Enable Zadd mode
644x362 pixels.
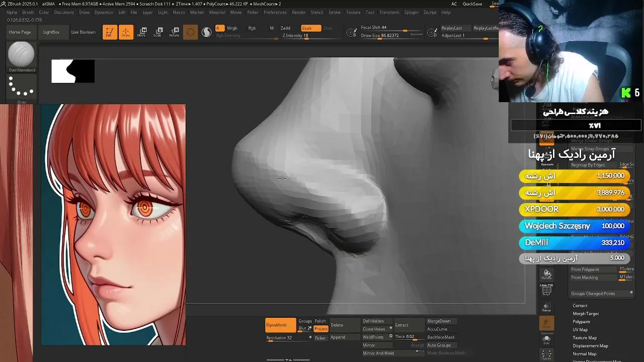pos(285,28)
